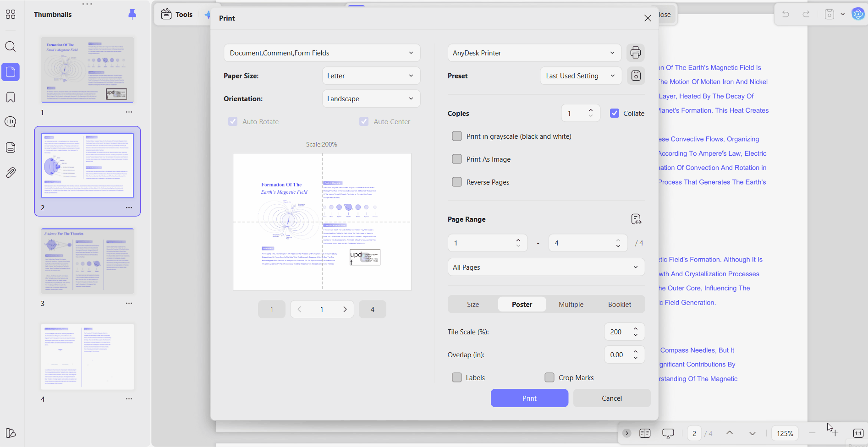Jump to last preview page button 4
The height and width of the screenshot is (447, 868).
click(373, 309)
